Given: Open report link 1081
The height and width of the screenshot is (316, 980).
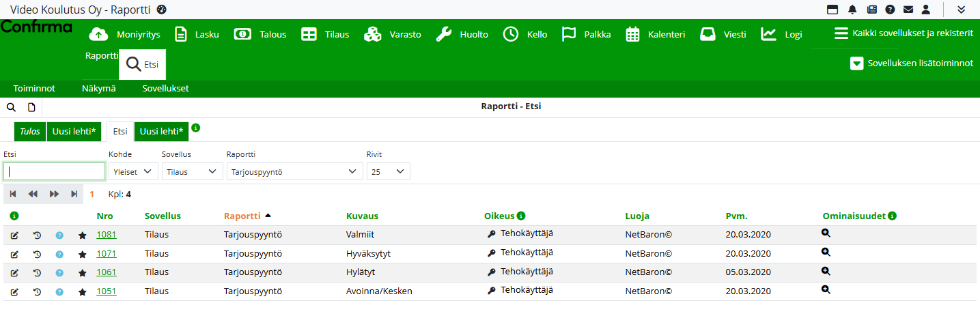Looking at the screenshot, I should click(106, 235).
